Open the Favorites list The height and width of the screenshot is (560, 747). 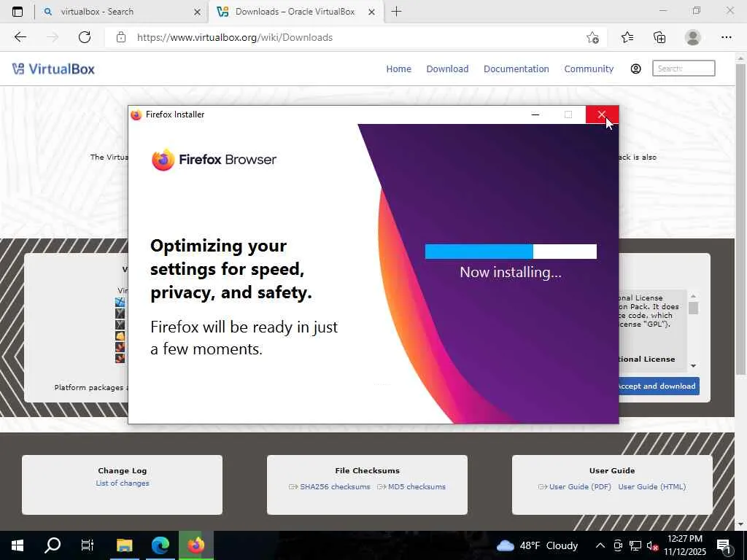point(627,37)
